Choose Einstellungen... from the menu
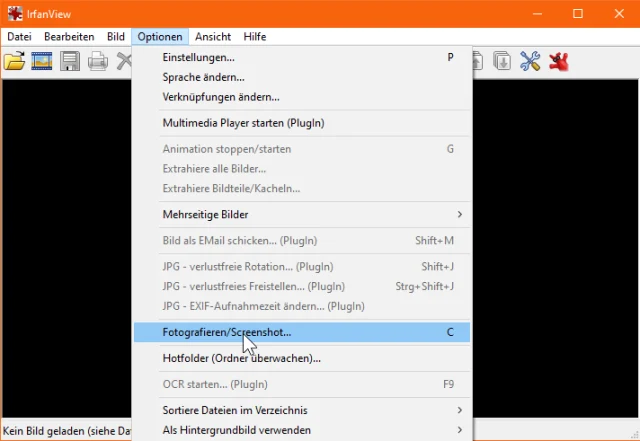 click(x=302, y=57)
